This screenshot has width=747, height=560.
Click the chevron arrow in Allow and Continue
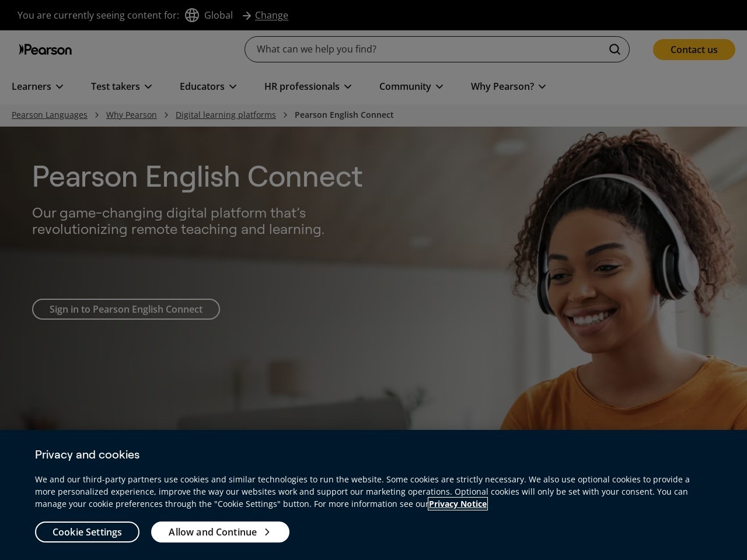pos(267,532)
